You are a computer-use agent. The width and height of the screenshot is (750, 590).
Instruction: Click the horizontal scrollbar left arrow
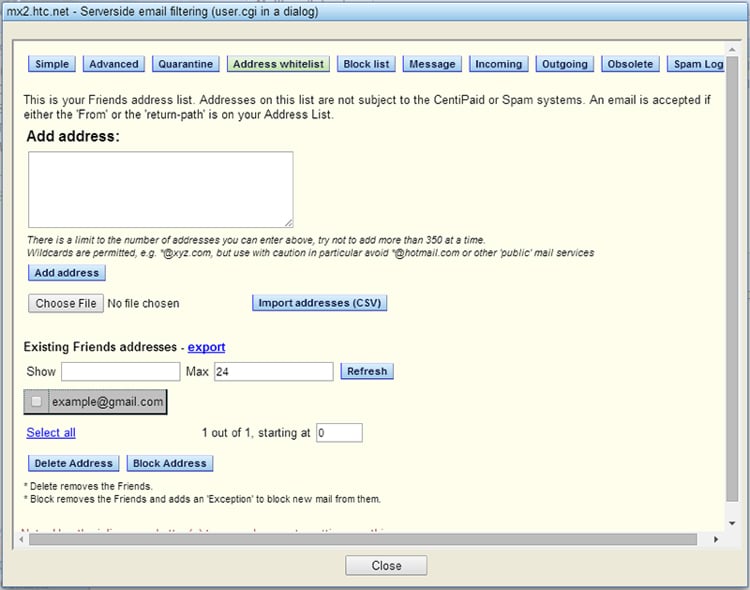pos(21,539)
